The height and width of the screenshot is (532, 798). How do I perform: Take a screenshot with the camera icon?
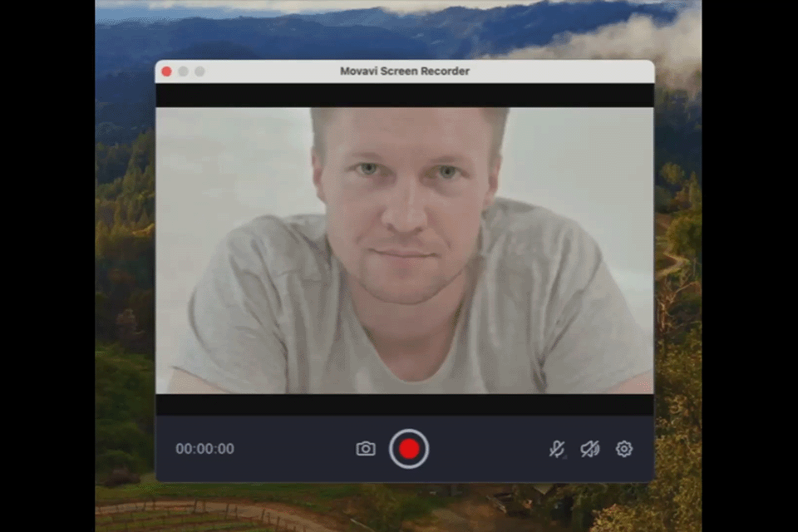click(366, 449)
